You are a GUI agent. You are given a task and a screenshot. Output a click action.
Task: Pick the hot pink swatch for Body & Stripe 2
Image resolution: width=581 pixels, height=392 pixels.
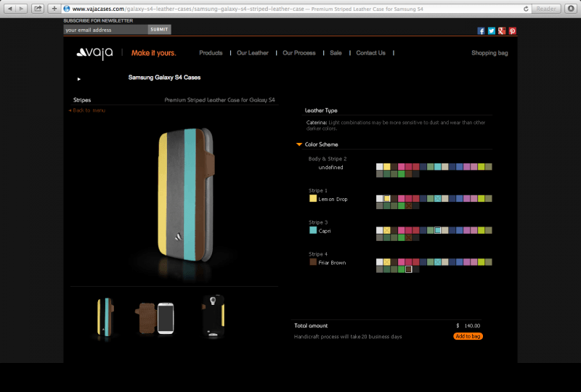[x=402, y=167]
